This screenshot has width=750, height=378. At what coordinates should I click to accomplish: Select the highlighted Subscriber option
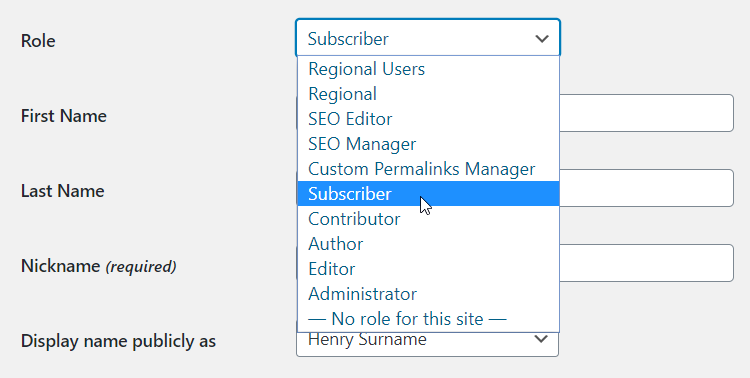click(428, 194)
